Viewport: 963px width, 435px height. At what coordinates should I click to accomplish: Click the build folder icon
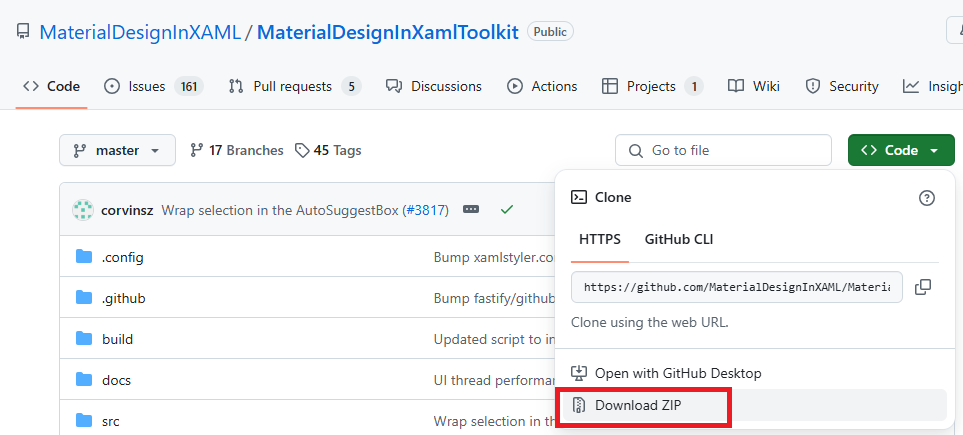coord(84,339)
